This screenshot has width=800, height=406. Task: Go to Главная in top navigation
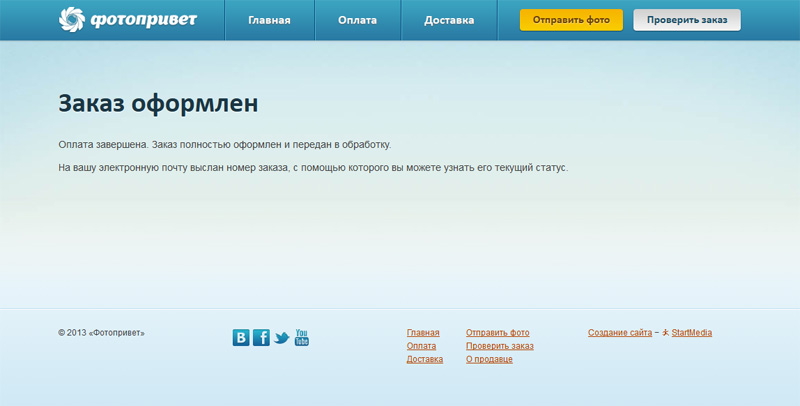[x=269, y=20]
